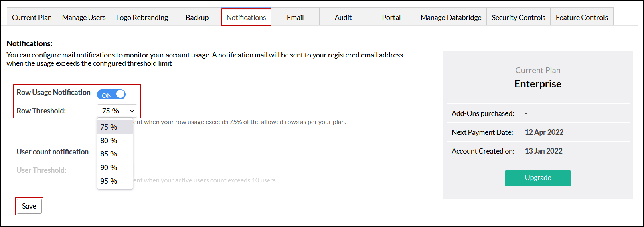644x227 pixels.
Task: Select the Notifications tab
Action: click(x=246, y=18)
